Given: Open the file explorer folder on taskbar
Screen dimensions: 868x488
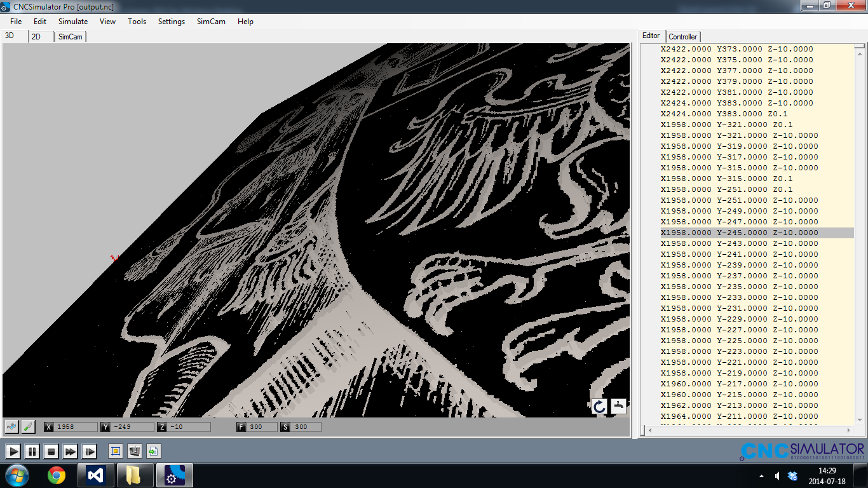Looking at the screenshot, I should point(134,475).
